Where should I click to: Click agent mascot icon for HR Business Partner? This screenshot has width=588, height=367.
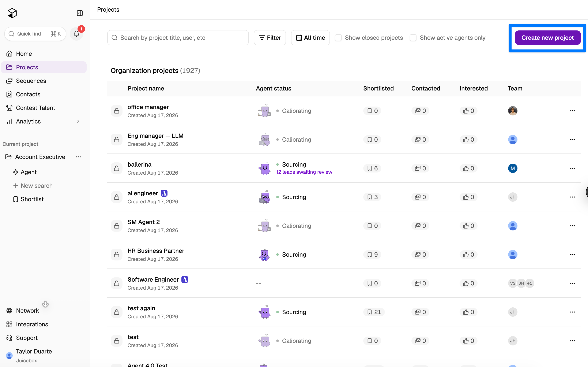click(x=264, y=255)
